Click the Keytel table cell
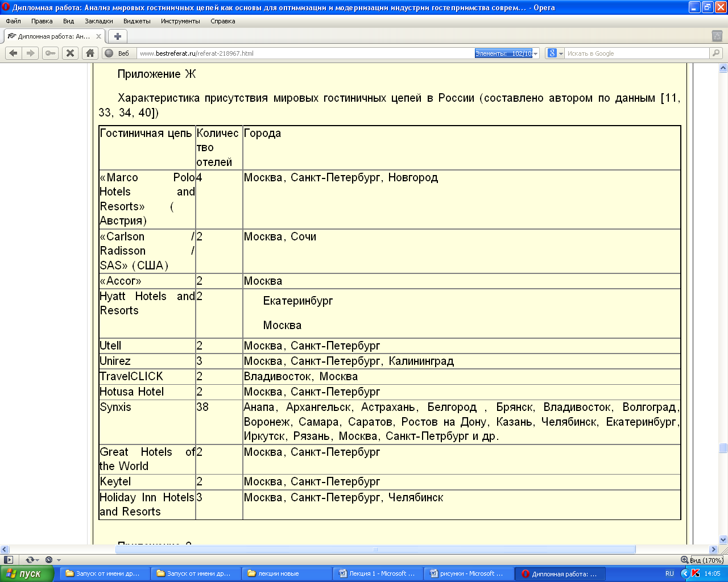728x582 pixels. point(147,481)
